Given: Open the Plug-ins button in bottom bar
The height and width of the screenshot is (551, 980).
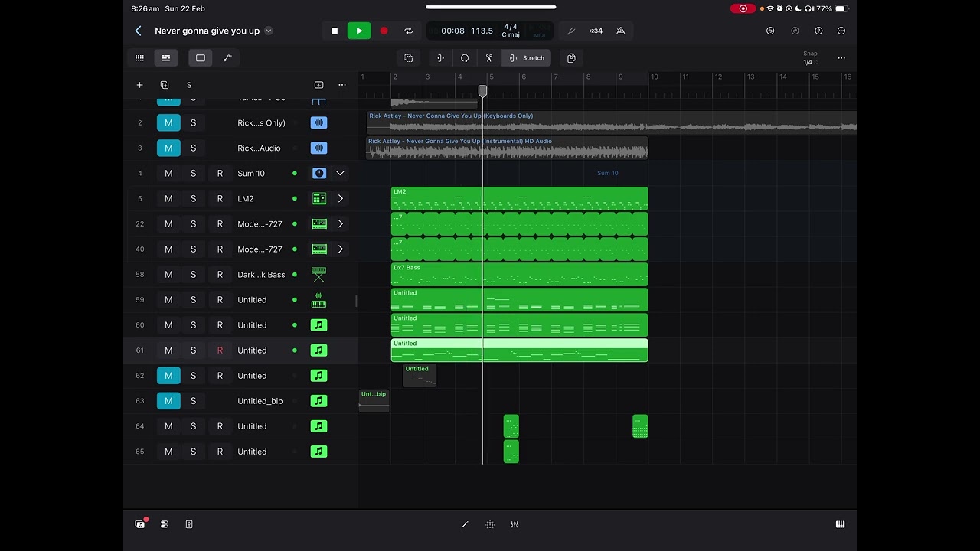Looking at the screenshot, I should [x=165, y=524].
